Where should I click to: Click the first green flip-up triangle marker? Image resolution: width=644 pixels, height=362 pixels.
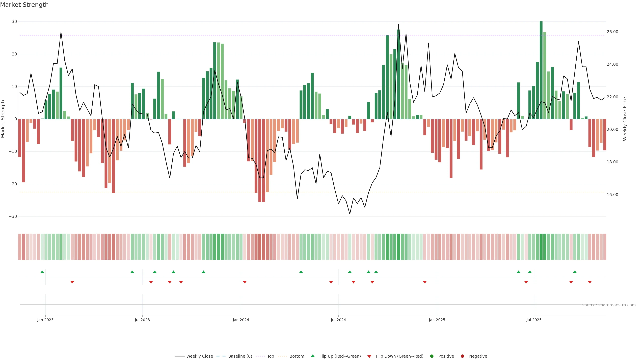pos(42,272)
